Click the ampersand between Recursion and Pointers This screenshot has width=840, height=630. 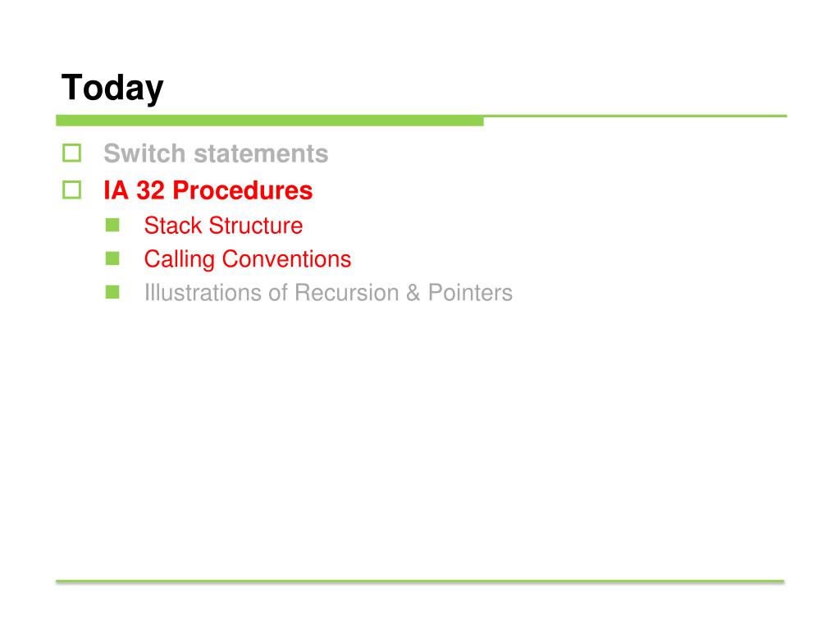pyautogui.click(x=413, y=293)
